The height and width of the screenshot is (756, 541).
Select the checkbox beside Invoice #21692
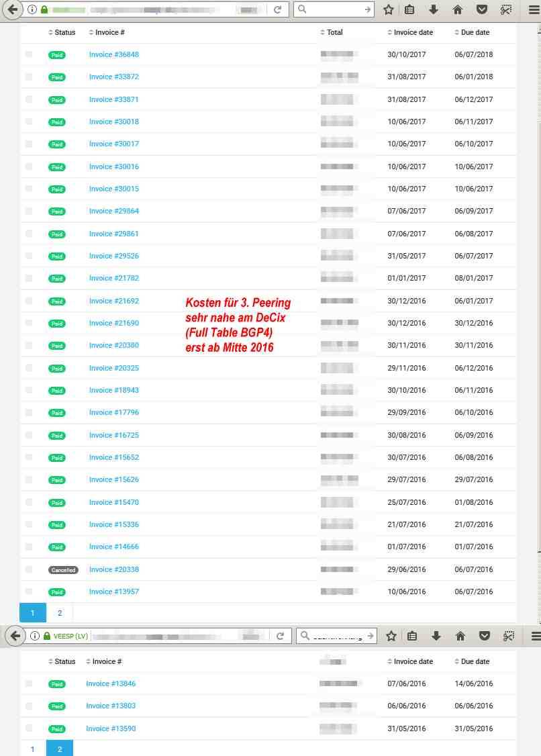(x=29, y=301)
